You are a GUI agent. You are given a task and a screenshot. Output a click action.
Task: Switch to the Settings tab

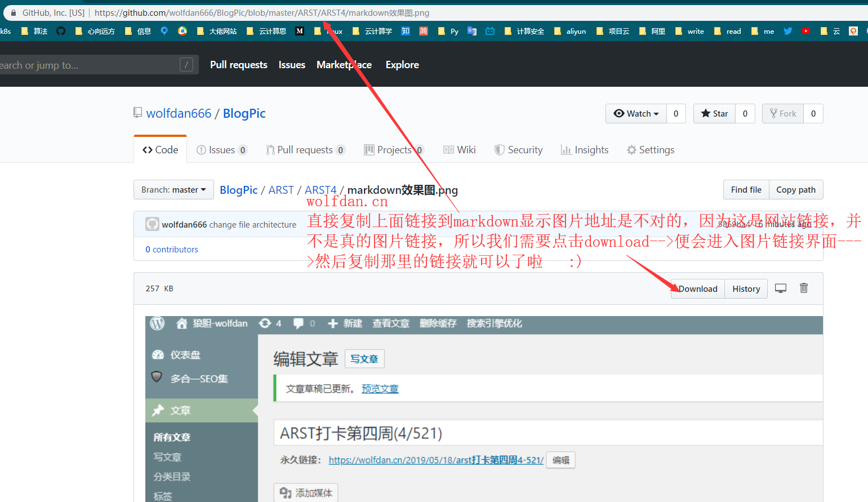pos(651,149)
